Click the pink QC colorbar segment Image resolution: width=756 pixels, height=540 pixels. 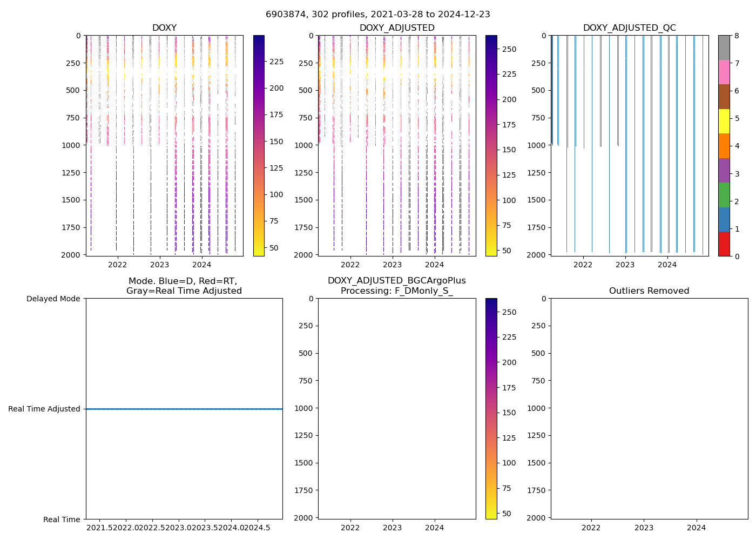coord(724,72)
